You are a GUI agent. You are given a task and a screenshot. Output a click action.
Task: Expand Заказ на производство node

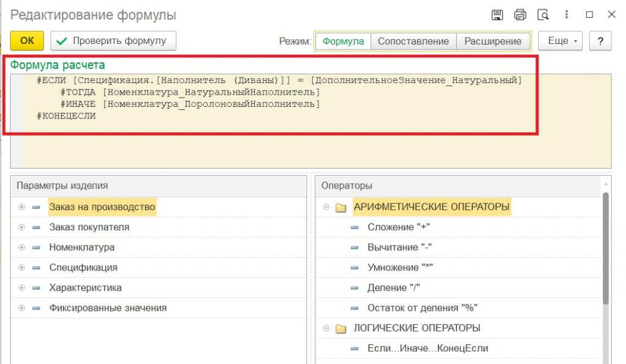[x=21, y=207]
